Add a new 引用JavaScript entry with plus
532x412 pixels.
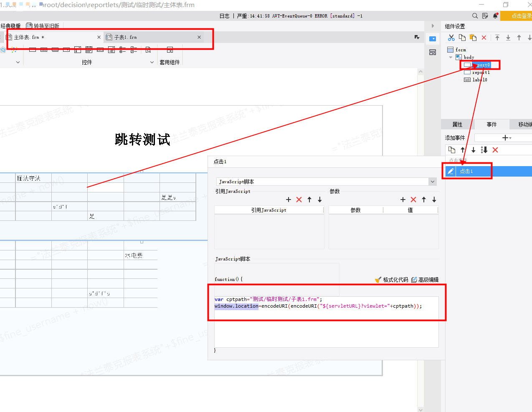pos(289,200)
